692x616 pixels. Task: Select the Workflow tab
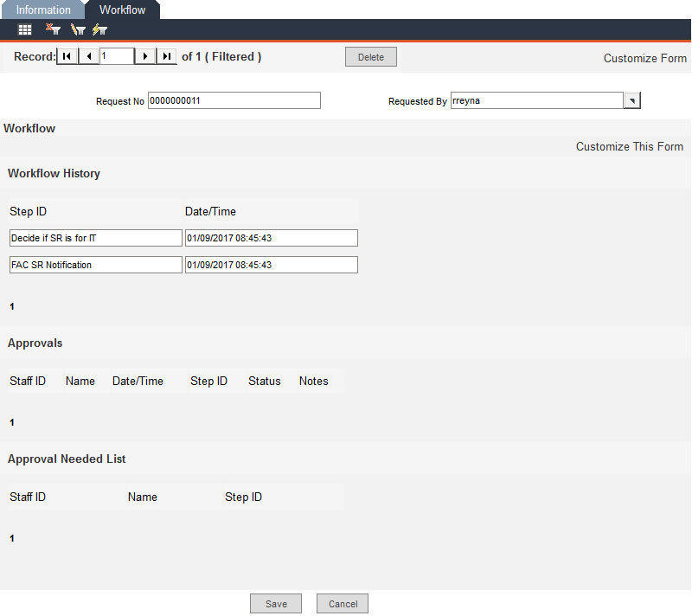pos(122,10)
